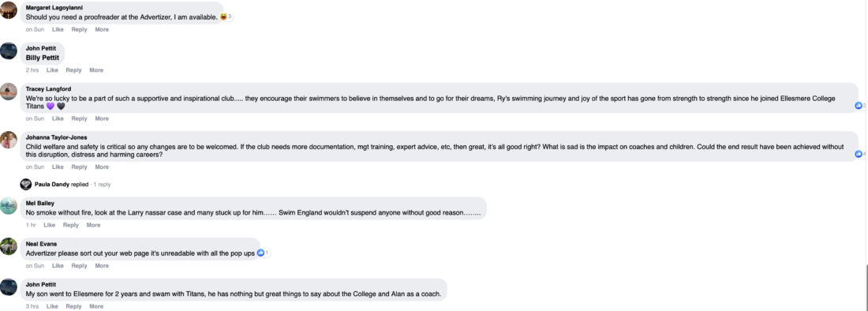
Task: Open Johanna Taylor-Jones's avatar photo
Action: [9, 140]
